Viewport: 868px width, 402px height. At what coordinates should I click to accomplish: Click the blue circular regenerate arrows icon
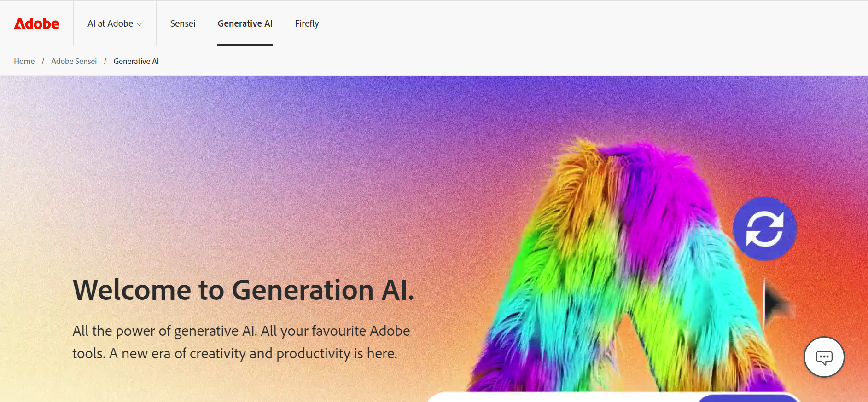coord(764,229)
